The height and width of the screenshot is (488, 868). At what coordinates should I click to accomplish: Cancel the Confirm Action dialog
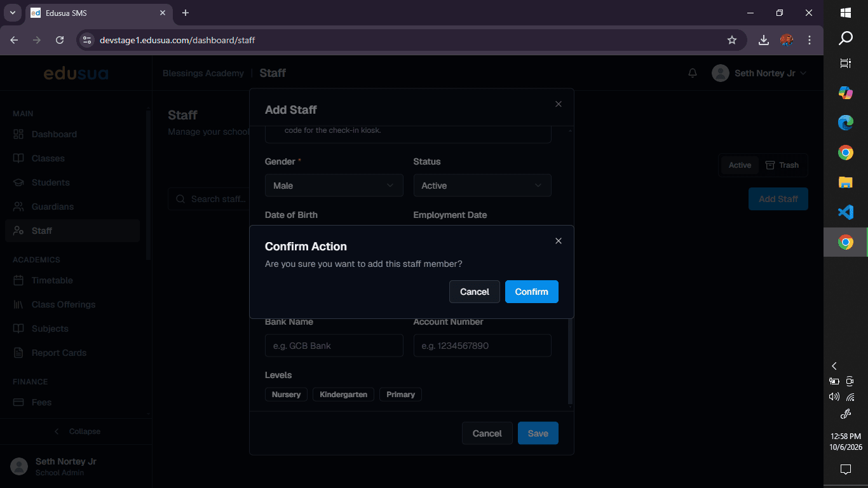click(x=475, y=292)
